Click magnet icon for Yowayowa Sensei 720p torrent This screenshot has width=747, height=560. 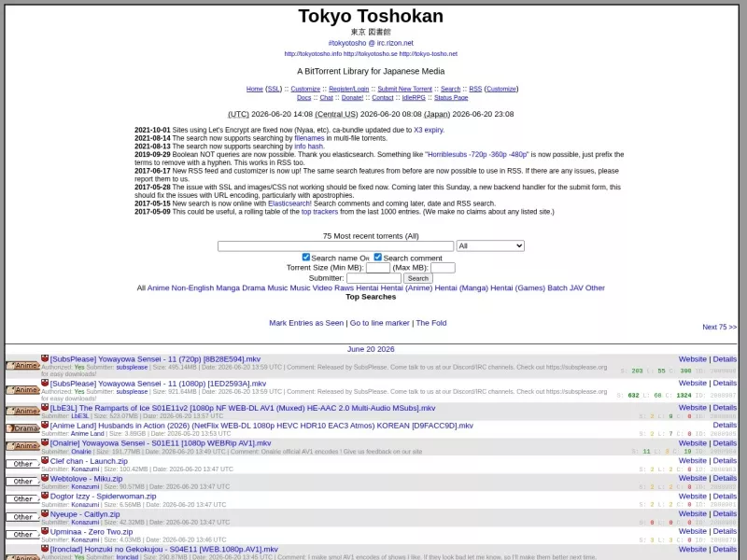tap(45, 358)
